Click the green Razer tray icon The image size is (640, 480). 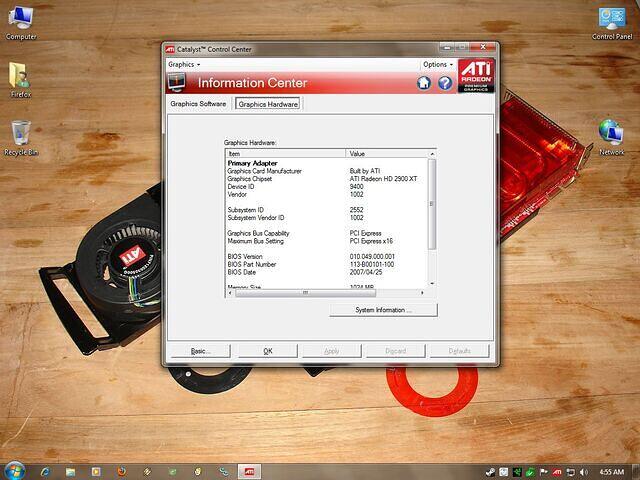point(517,472)
